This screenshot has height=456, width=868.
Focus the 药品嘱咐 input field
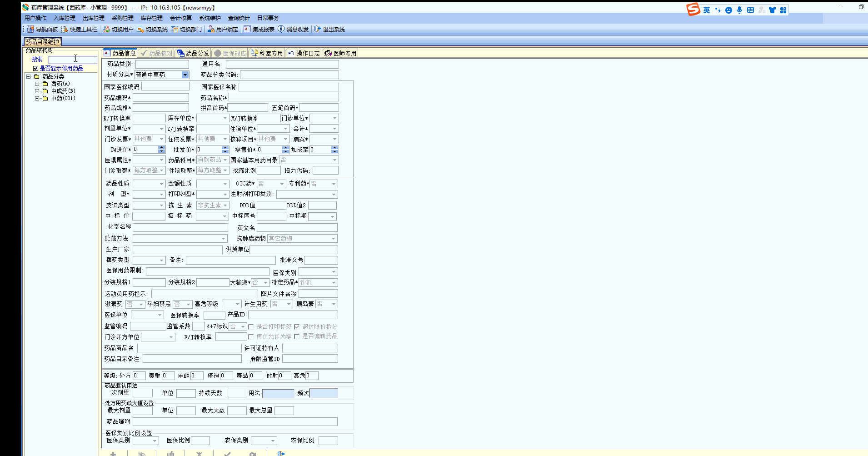point(235,421)
